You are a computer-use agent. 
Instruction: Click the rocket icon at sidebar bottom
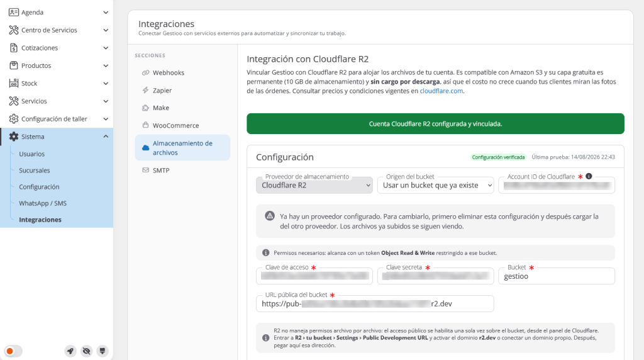click(70, 351)
